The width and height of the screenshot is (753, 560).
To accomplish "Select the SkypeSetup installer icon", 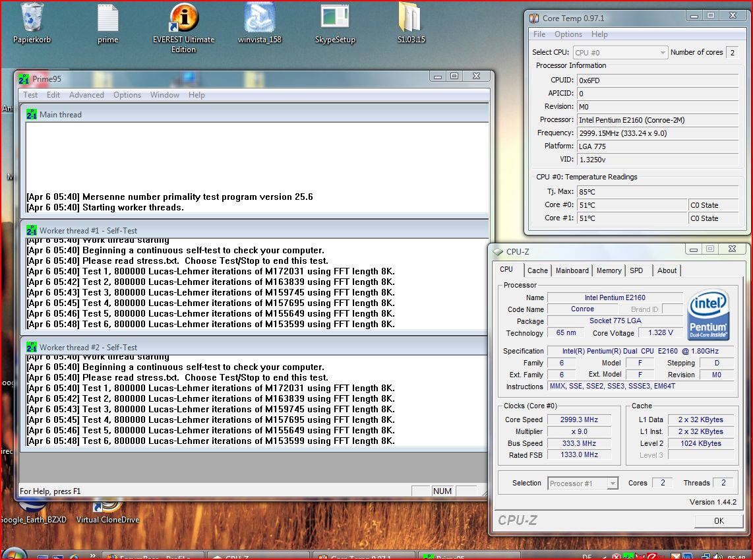I will pyautogui.click(x=335, y=23).
